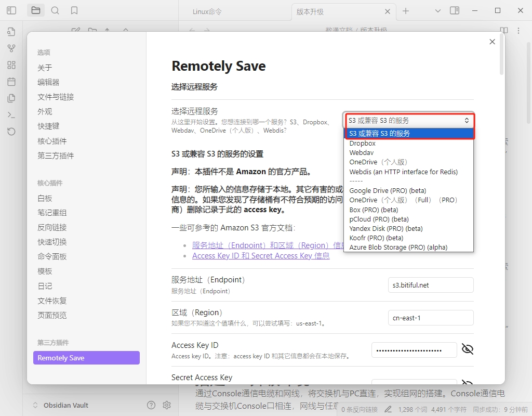Image resolution: width=532 pixels, height=416 pixels.
Task: Open the search pane magnifier icon
Action: click(x=55, y=10)
